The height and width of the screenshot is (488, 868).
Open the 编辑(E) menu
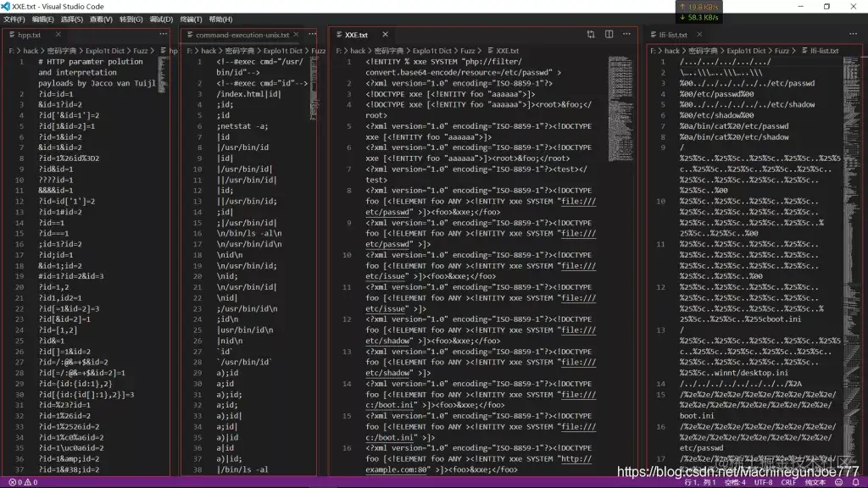pyautogui.click(x=42, y=19)
